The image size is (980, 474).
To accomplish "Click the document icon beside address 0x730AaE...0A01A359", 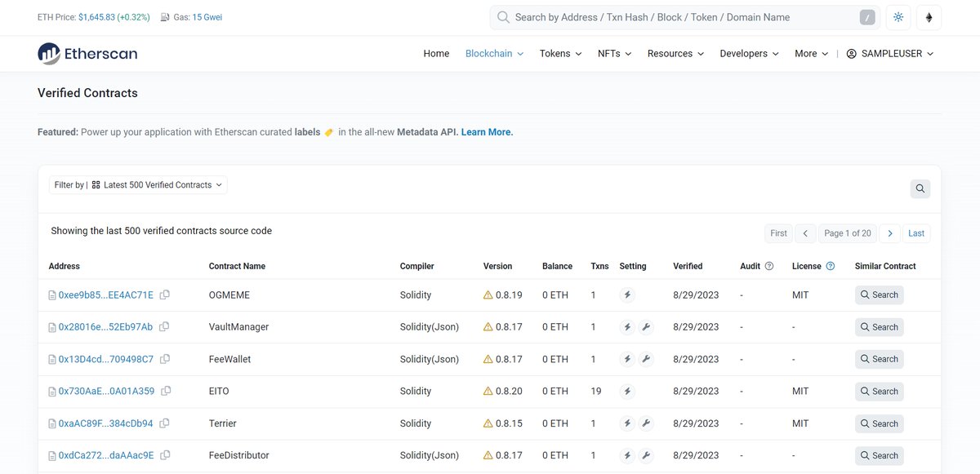I will pos(51,391).
